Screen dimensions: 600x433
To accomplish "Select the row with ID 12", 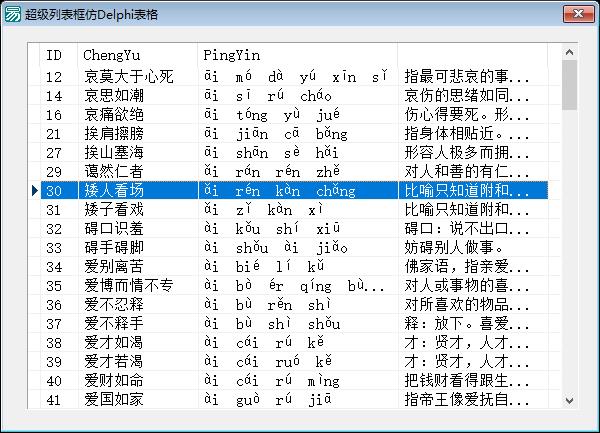I will pos(56,76).
